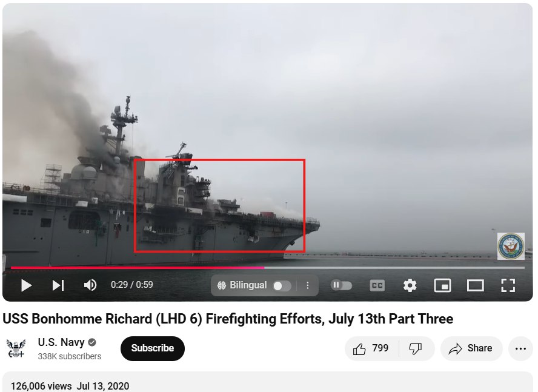Enable closed captions
Screen dimensions: 538x392
(377, 285)
